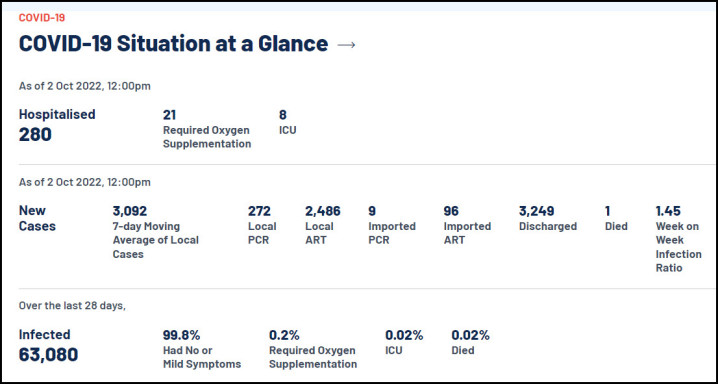Click the 9 Imported PCR value
718x384 pixels.
[x=392, y=225]
